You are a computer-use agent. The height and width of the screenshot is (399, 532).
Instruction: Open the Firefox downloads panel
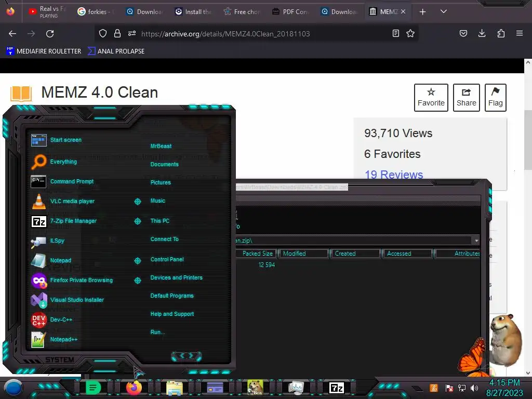pos(482,33)
